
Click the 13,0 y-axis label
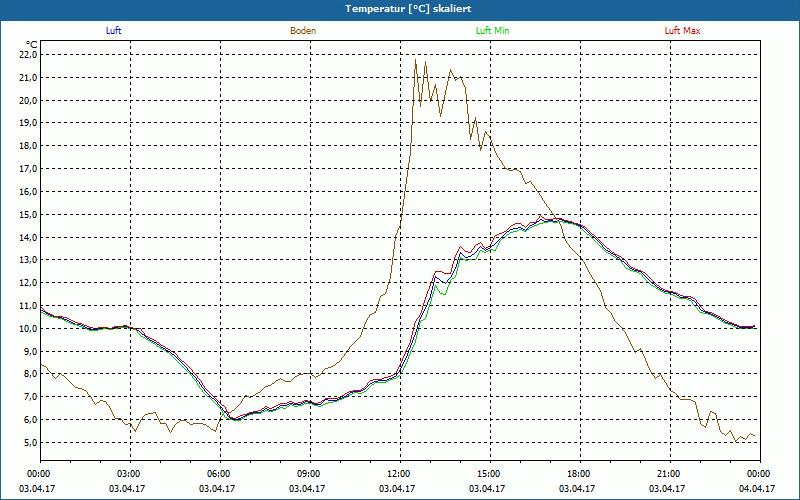coord(29,260)
